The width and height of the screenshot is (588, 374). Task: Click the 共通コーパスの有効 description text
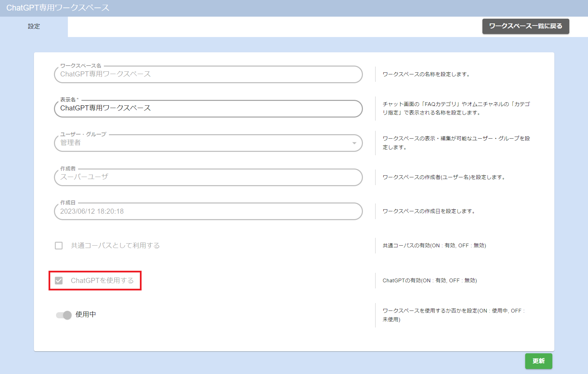tap(434, 246)
